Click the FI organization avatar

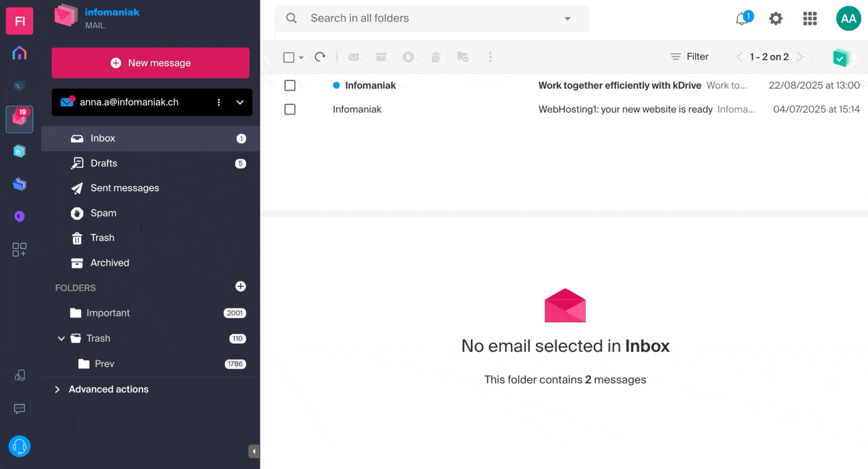tap(20, 21)
